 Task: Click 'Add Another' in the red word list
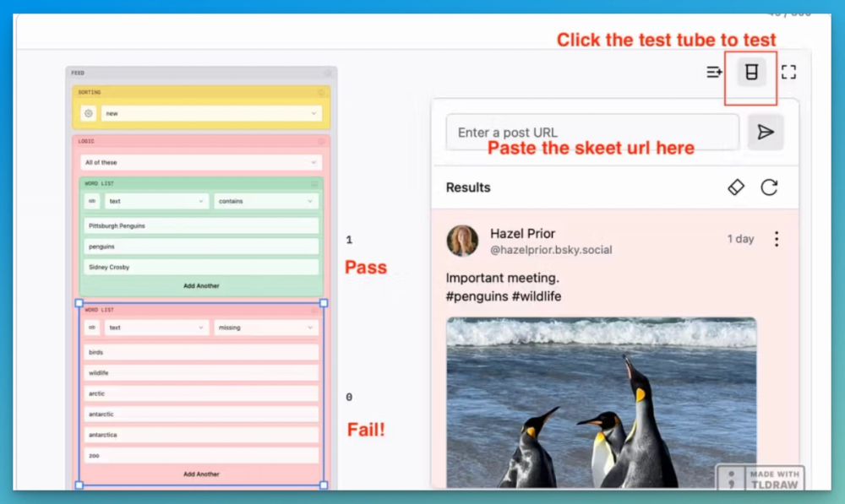201,474
